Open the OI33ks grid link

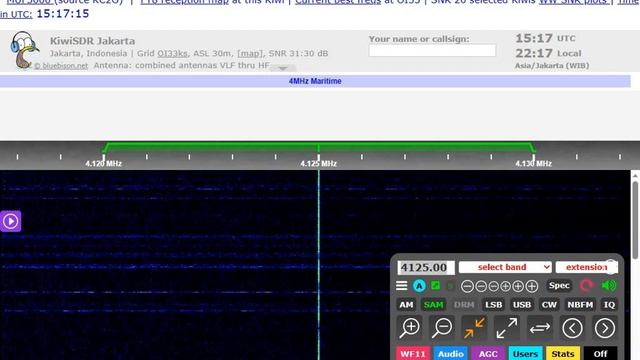172,53
